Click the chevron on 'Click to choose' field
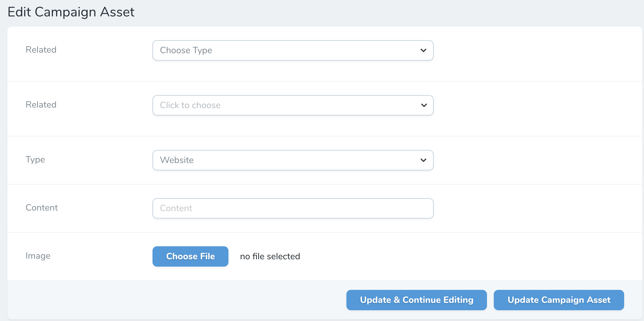Viewport: 644px width, 321px height. tap(423, 105)
